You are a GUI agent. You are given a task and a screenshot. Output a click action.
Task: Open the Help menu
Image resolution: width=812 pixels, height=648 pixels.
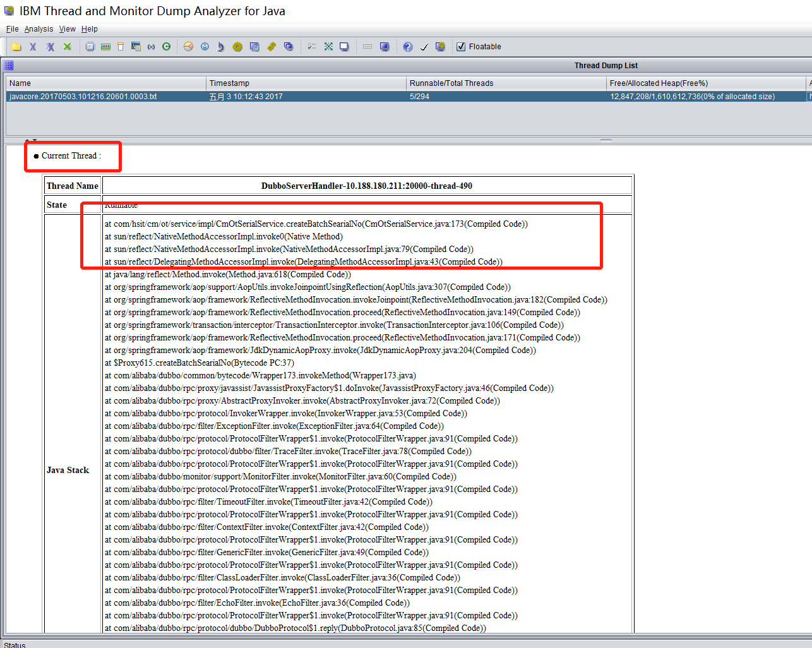[x=90, y=29]
